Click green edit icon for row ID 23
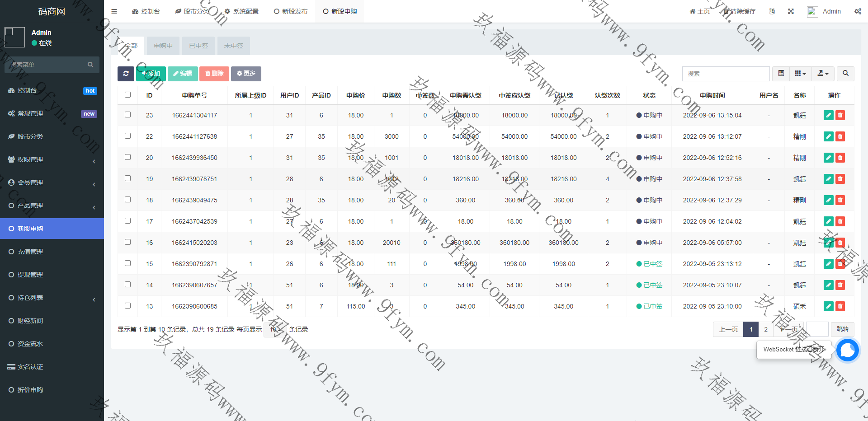The height and width of the screenshot is (421, 868). [828, 115]
